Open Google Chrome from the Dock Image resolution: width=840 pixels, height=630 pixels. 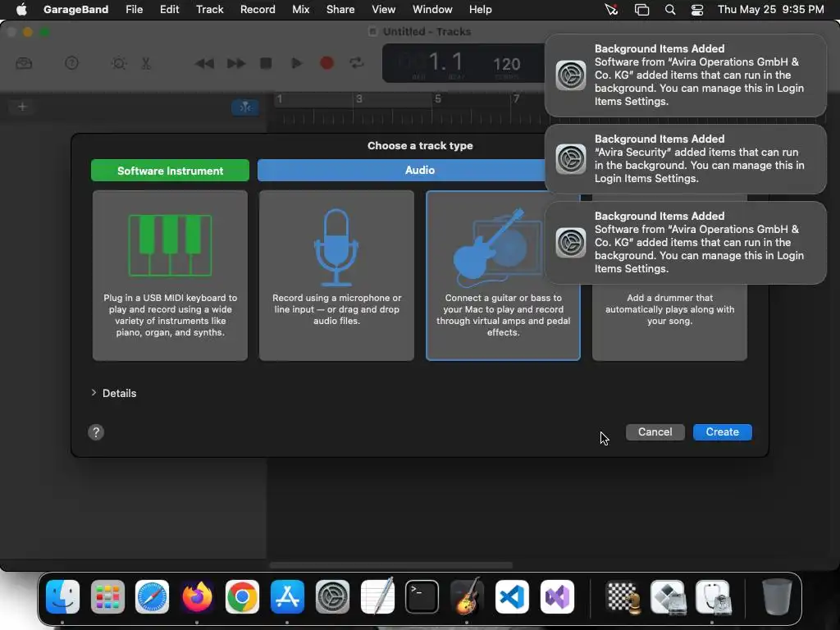point(242,597)
